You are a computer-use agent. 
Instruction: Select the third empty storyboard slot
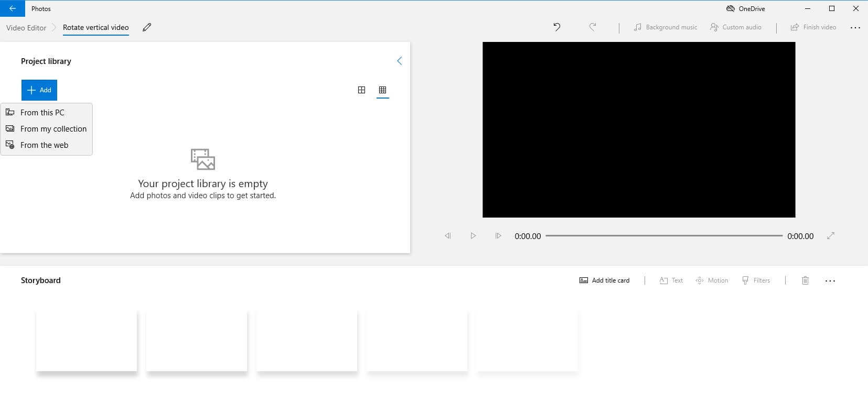click(307, 341)
